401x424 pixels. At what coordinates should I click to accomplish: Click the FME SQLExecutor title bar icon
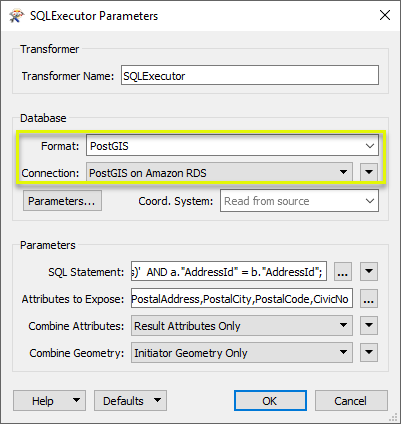tap(16, 16)
